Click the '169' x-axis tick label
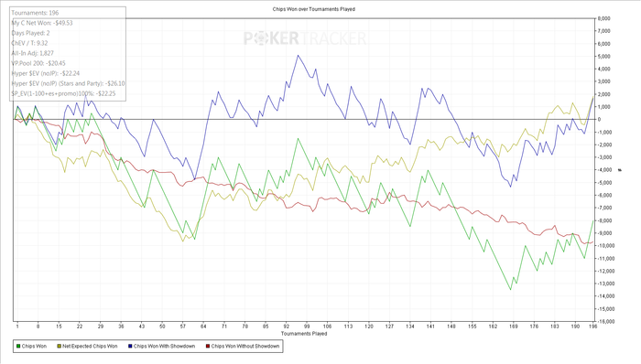This screenshot has height=364, width=641. (514, 327)
